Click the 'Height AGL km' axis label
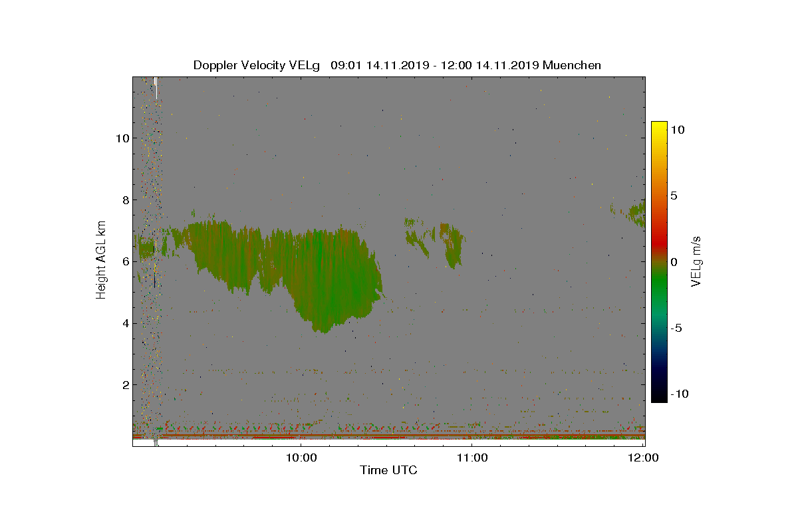 (102, 261)
